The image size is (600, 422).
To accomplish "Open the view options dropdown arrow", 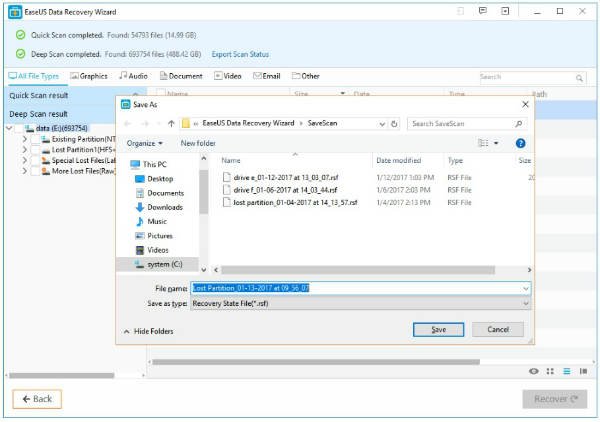I will [x=496, y=143].
